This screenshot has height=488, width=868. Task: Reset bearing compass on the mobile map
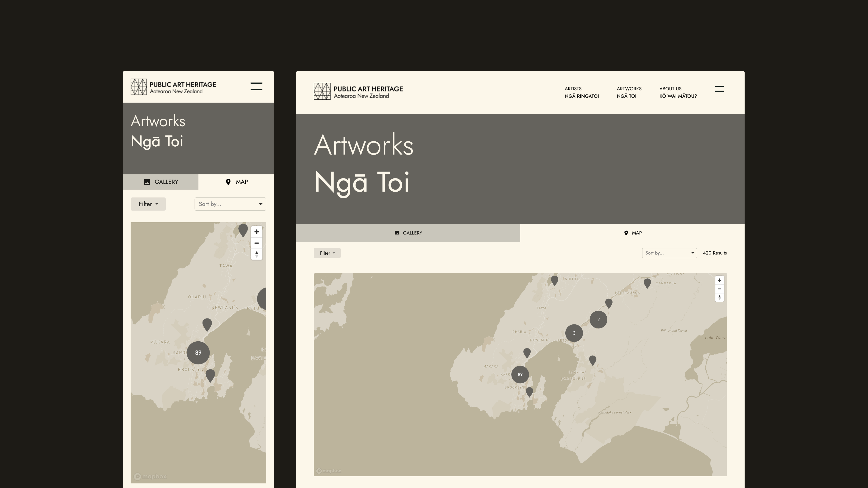pyautogui.click(x=256, y=254)
